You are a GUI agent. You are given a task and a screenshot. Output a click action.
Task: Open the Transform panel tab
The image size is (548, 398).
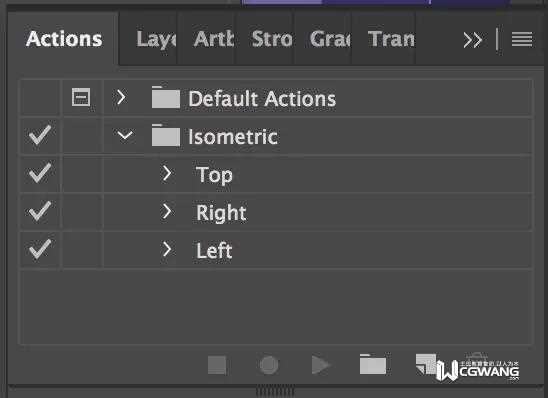click(x=391, y=39)
